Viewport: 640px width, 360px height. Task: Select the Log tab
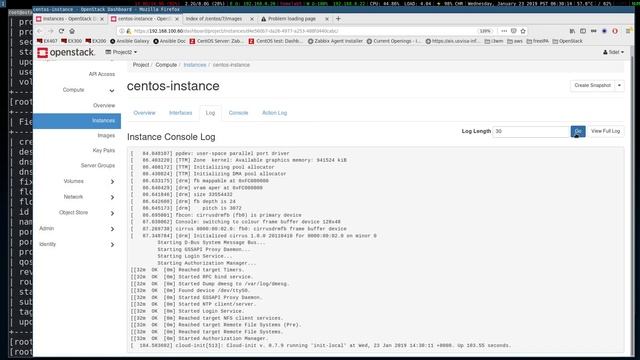coord(210,113)
